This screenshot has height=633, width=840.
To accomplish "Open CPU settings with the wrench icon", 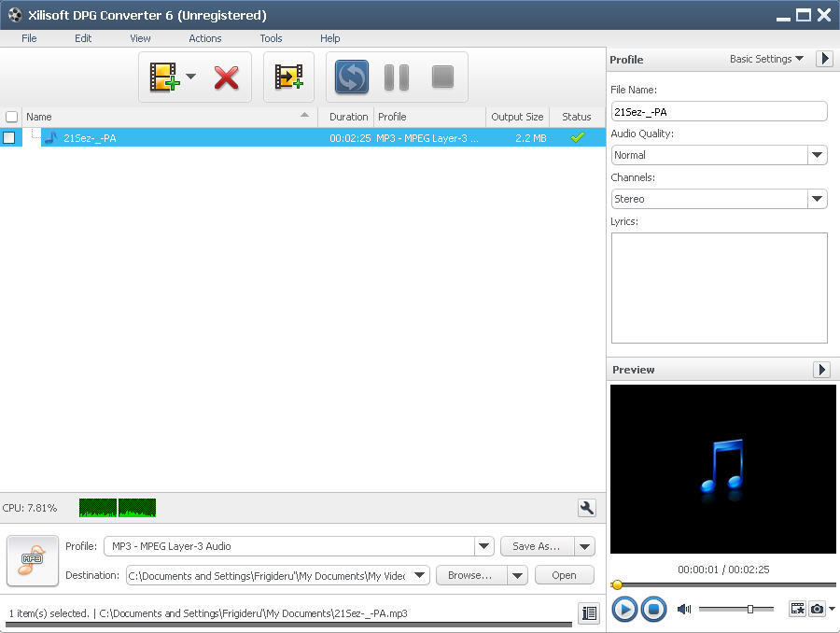I will point(587,508).
